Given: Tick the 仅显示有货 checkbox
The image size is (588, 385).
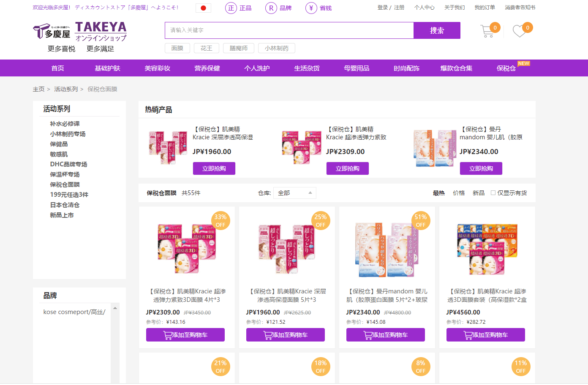Looking at the screenshot, I should point(493,193).
